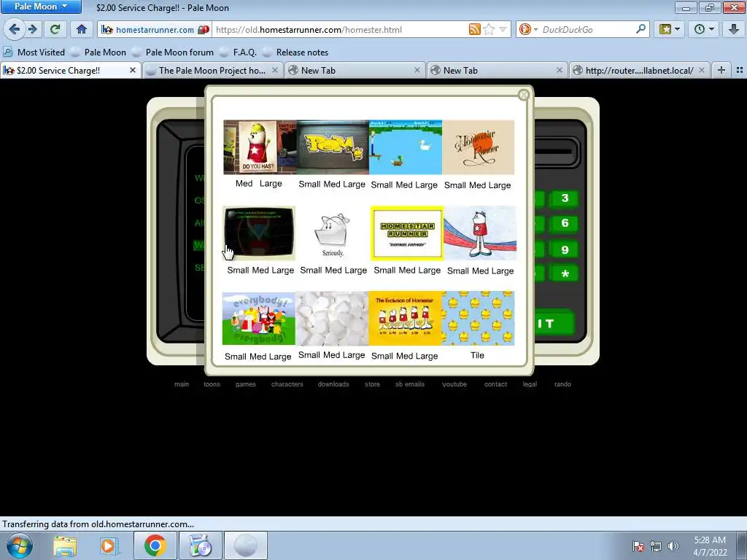
Task: Run search with the magnifier icon
Action: [x=640, y=29]
